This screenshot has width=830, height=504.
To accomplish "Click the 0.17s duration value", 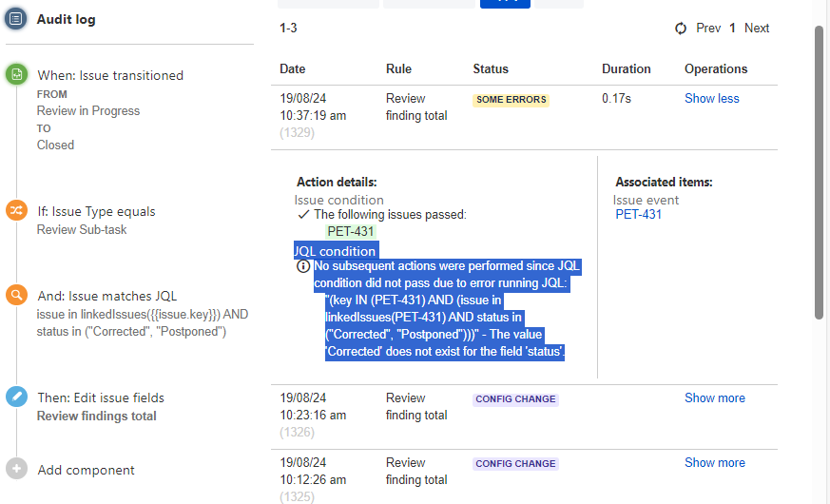I will [x=616, y=99].
